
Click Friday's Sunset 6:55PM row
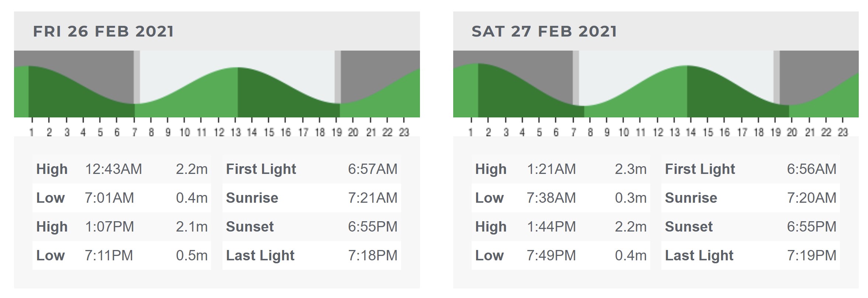click(x=312, y=227)
